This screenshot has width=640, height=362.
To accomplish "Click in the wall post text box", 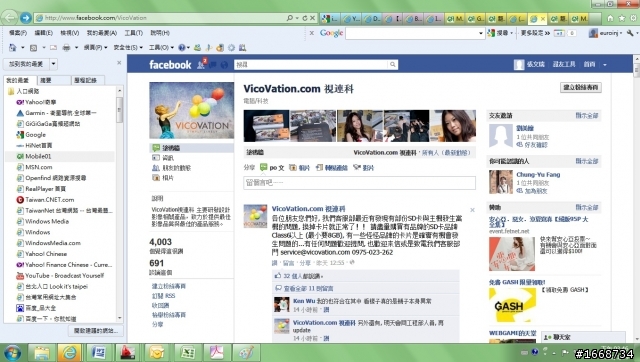I will point(359,183).
